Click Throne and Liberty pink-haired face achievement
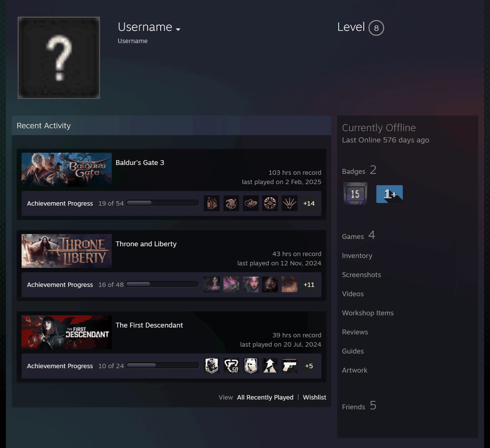The height and width of the screenshot is (448, 490). [251, 285]
